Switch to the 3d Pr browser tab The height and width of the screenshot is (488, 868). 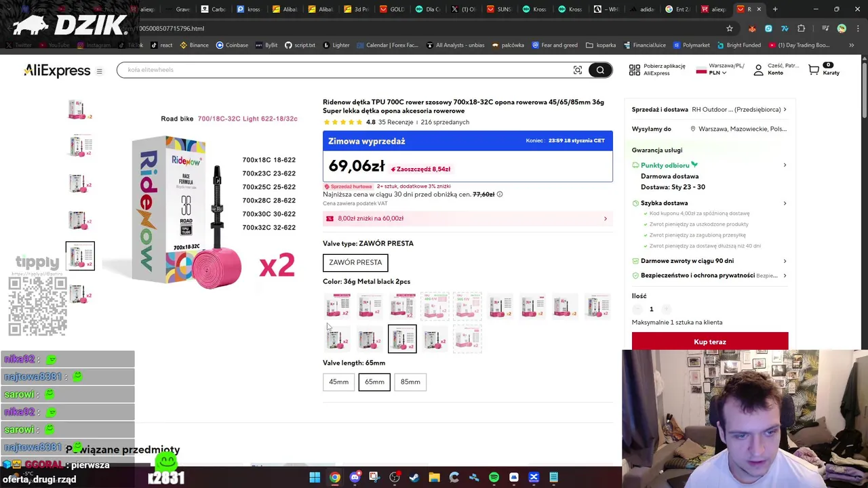click(x=356, y=9)
